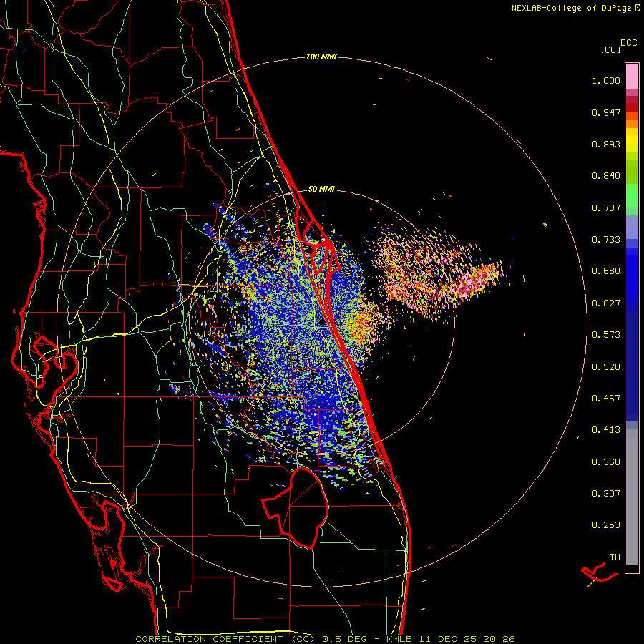
Task: Click the 0.573 legend value
Action: click(606, 335)
